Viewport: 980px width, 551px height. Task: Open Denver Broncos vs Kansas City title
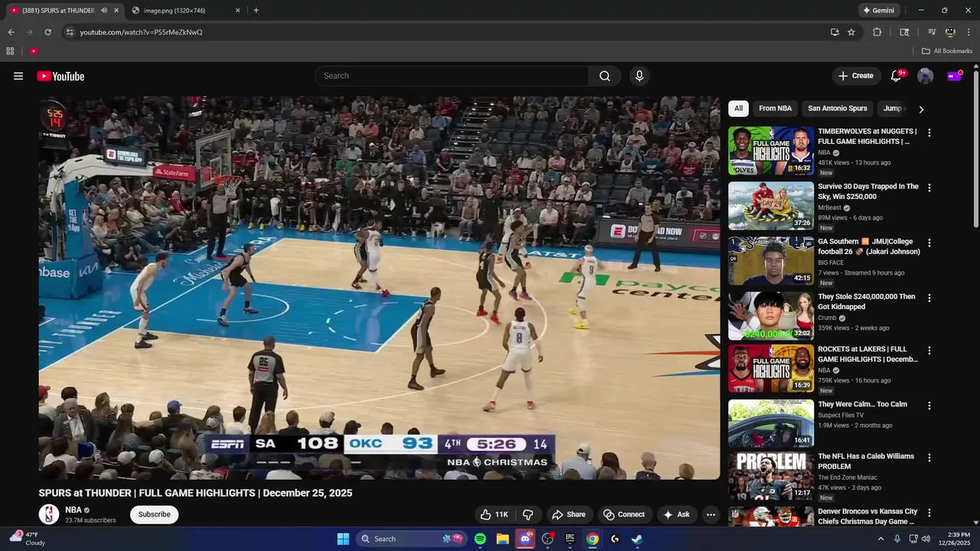867,517
